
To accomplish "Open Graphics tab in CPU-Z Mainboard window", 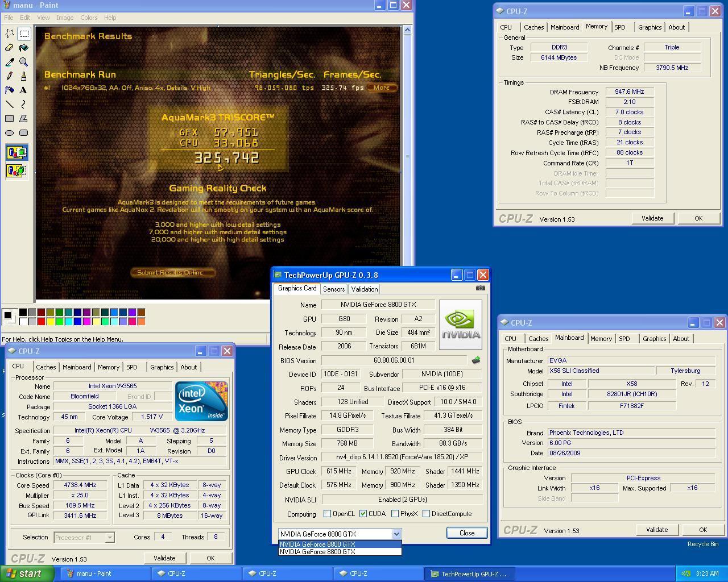I will (x=654, y=339).
